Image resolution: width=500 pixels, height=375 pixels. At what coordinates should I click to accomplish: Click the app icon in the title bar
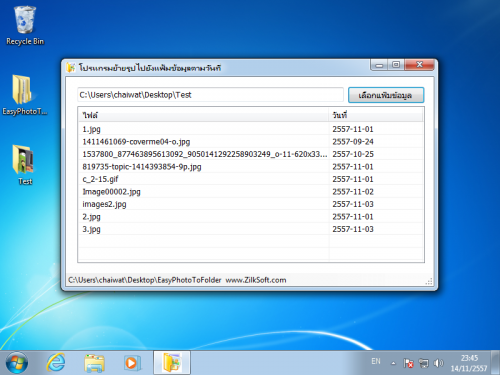click(71, 68)
